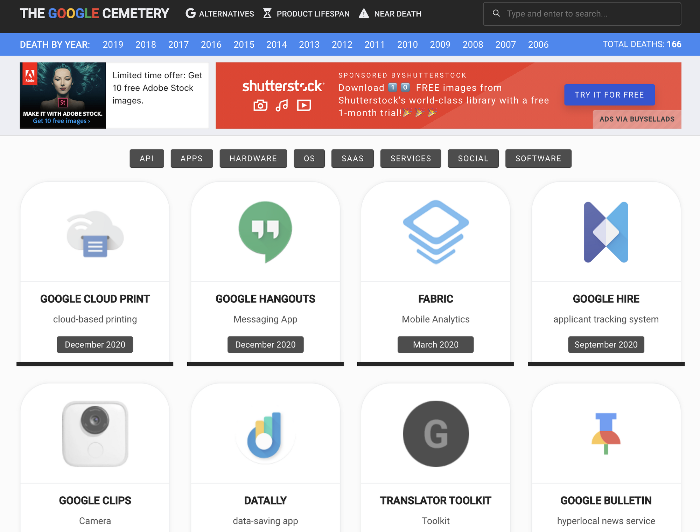Image resolution: width=700 pixels, height=532 pixels.
Task: Open the Near Death warning link
Action: [390, 14]
